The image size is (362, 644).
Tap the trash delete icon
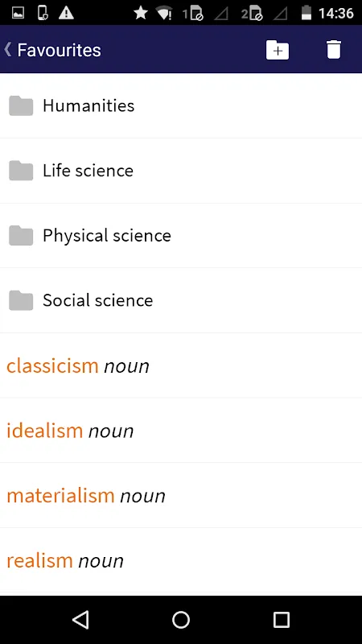334,50
